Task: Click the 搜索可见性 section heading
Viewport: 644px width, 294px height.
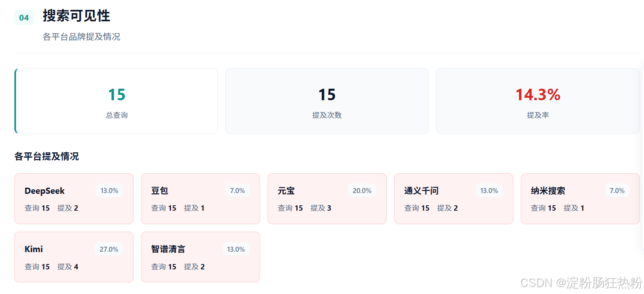Action: coord(76,16)
